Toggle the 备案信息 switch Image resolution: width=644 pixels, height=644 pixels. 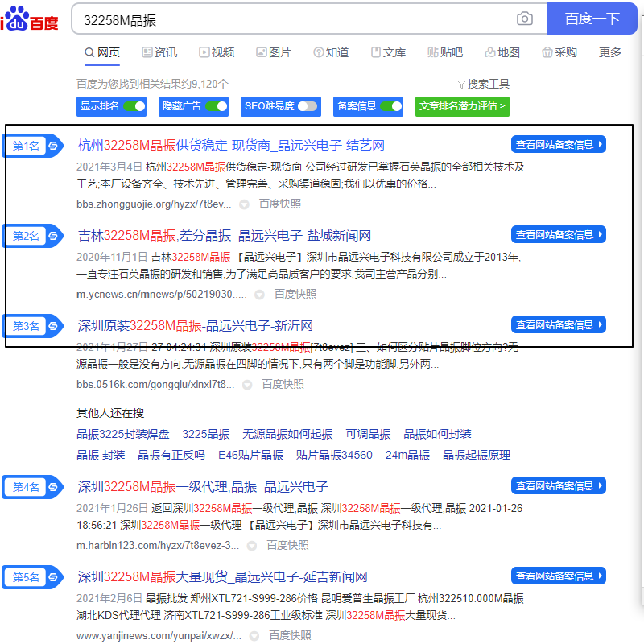[391, 106]
